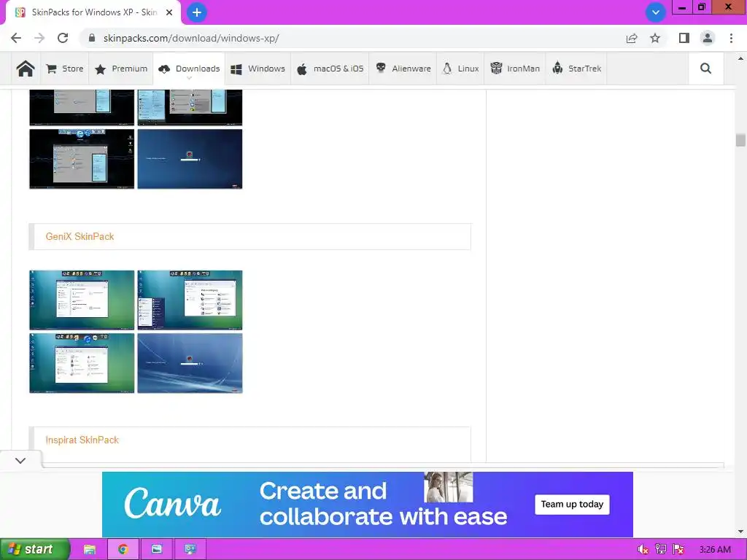Open the tab search dropdown
Image resolution: width=747 pixels, height=560 pixels.
(x=656, y=12)
